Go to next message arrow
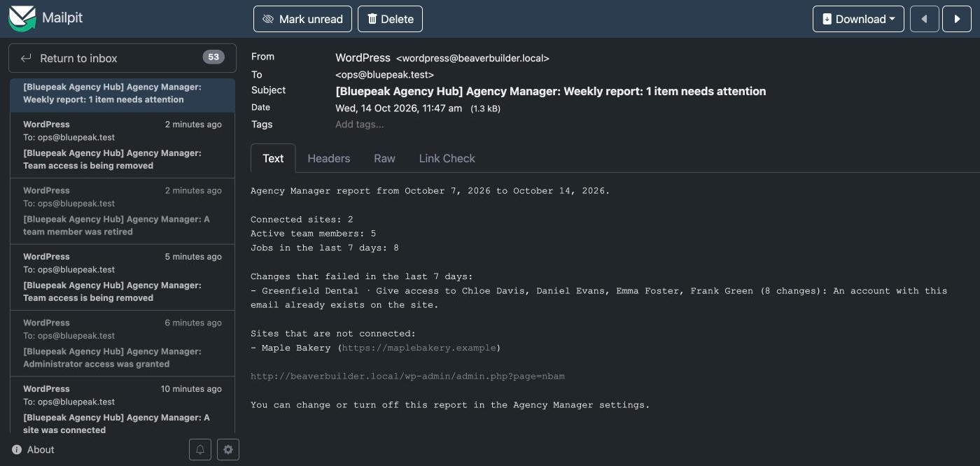 957,19
